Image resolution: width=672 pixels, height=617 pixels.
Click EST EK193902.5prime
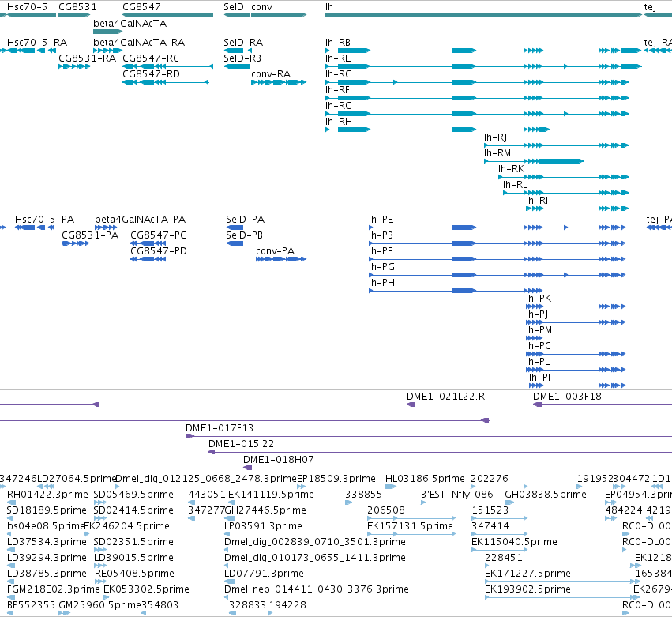[x=563, y=598]
